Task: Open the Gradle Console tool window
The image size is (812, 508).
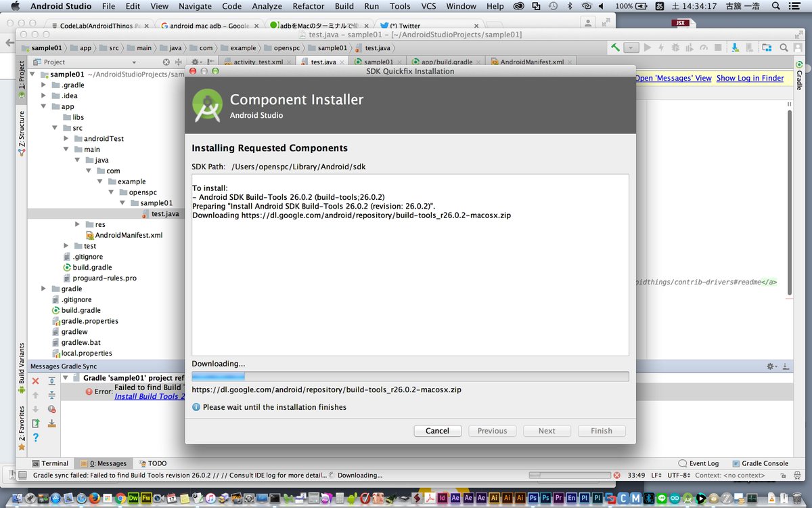Action: pos(760,463)
